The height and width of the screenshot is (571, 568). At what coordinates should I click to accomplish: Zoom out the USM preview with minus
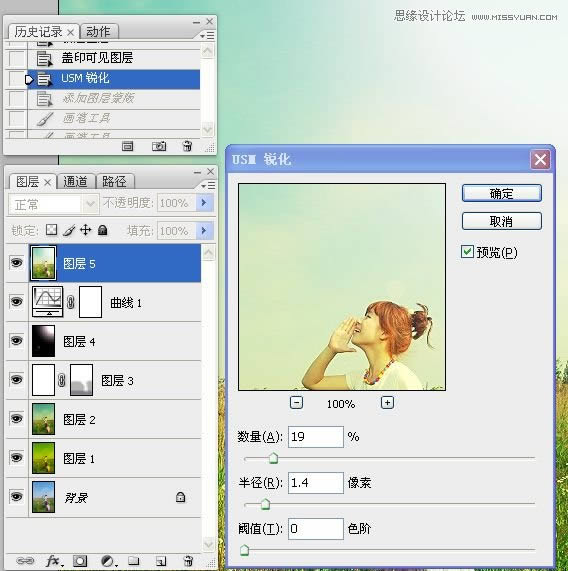point(296,403)
